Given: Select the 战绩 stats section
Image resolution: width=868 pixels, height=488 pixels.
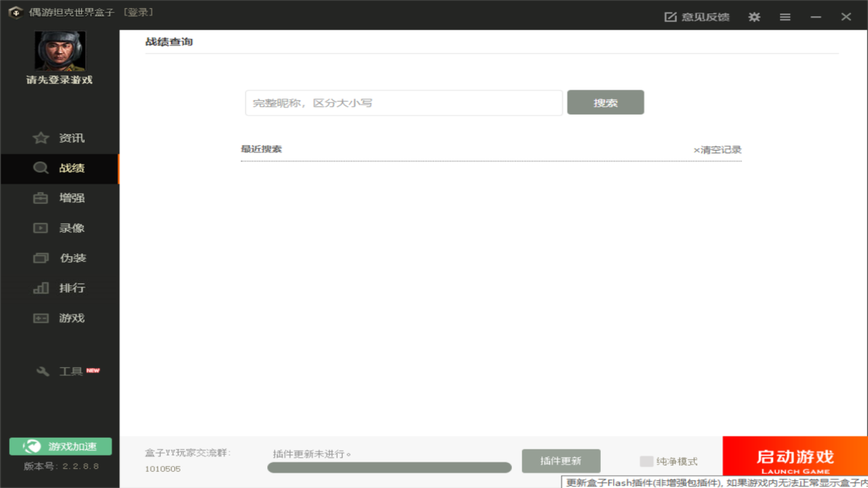Looking at the screenshot, I should [x=60, y=168].
